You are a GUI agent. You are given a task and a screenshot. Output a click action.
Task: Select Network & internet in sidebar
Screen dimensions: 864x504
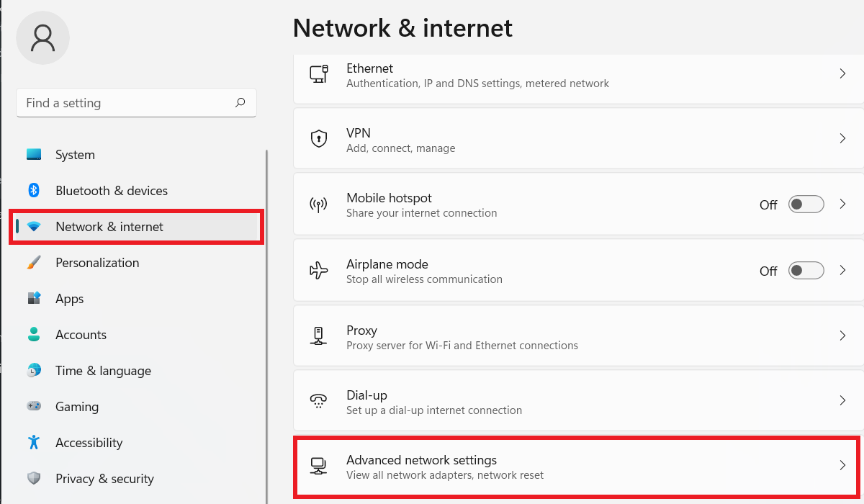tap(109, 227)
